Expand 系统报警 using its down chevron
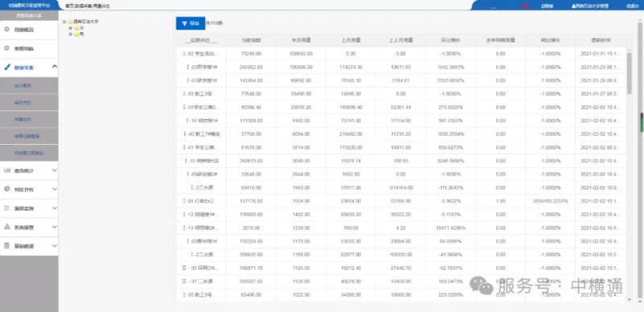644x312 pixels. (55, 227)
